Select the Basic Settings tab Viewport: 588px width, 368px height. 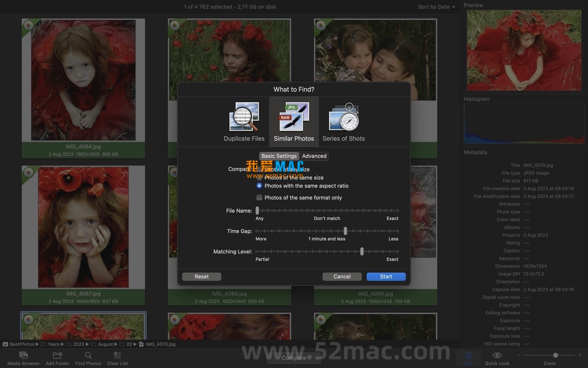(x=279, y=156)
